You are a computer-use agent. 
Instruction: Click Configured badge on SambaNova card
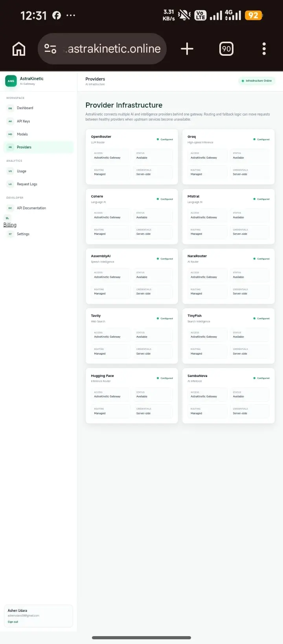click(261, 378)
